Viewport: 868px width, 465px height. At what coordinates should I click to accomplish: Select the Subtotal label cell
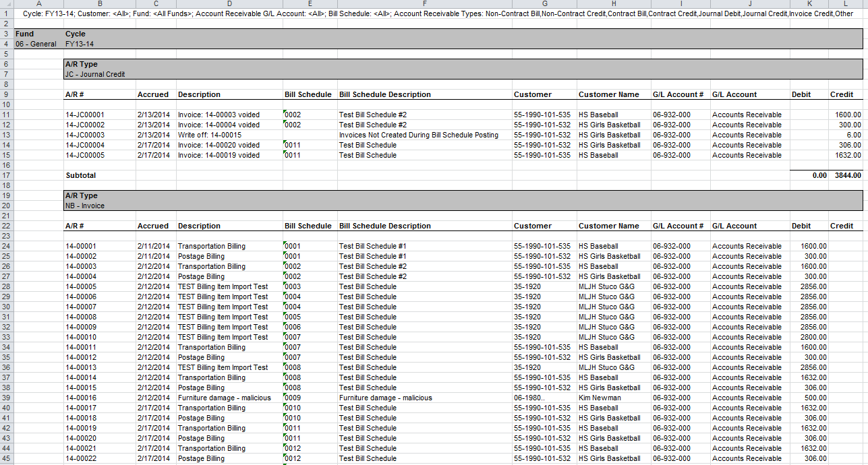pos(80,175)
